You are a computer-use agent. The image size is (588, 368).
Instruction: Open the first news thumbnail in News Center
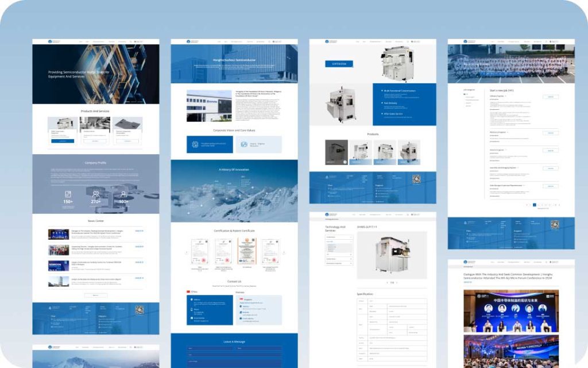pyautogui.click(x=59, y=235)
